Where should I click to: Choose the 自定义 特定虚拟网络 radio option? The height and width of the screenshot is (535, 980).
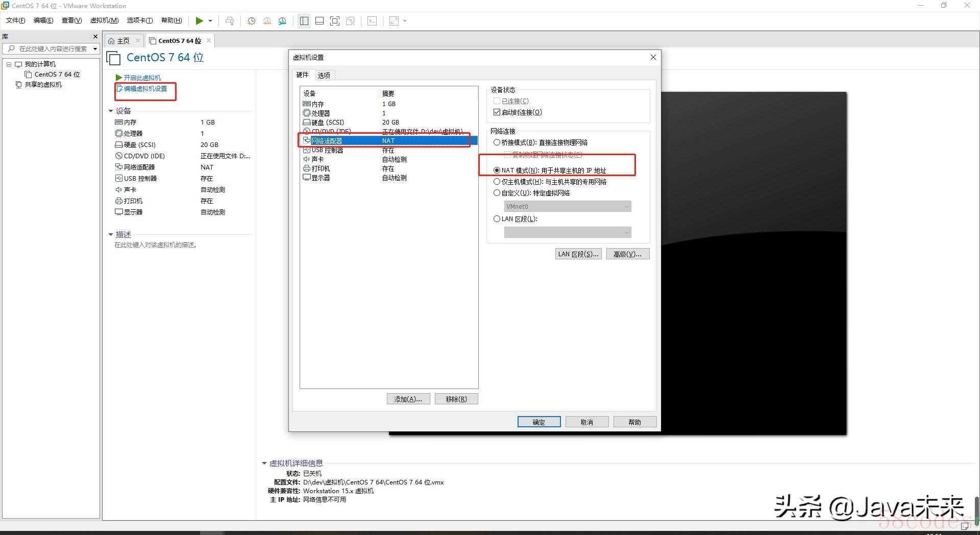(x=497, y=193)
